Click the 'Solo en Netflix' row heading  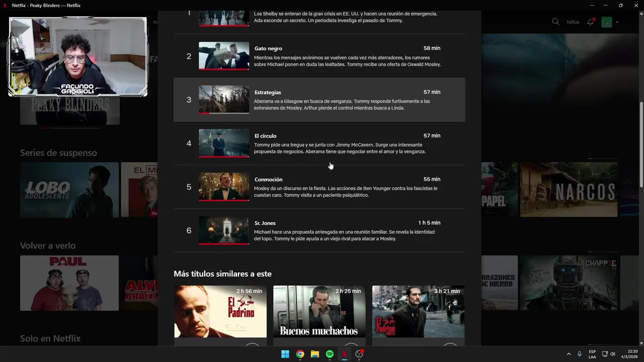click(x=50, y=339)
